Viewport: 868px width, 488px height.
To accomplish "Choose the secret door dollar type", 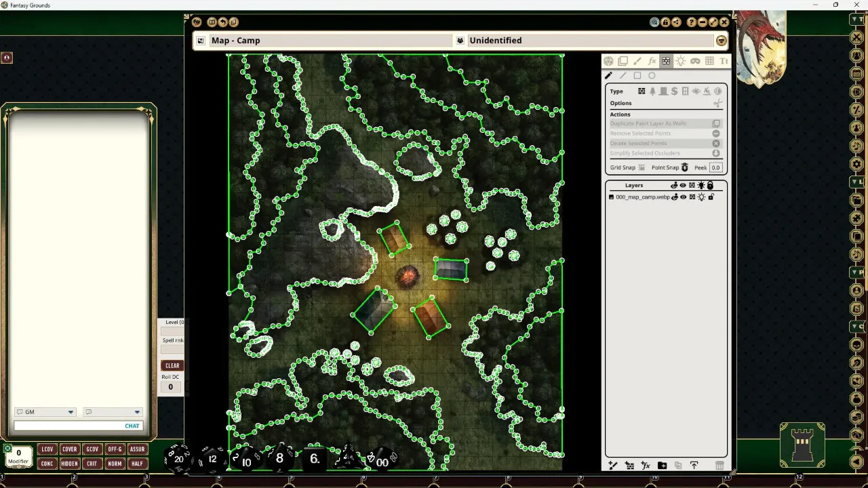I will (674, 91).
